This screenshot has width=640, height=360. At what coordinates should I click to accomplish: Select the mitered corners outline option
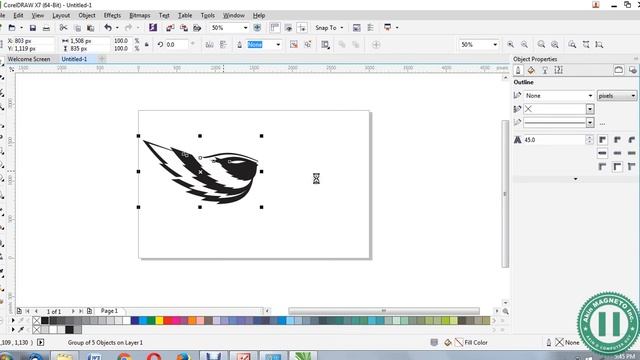click(x=602, y=140)
